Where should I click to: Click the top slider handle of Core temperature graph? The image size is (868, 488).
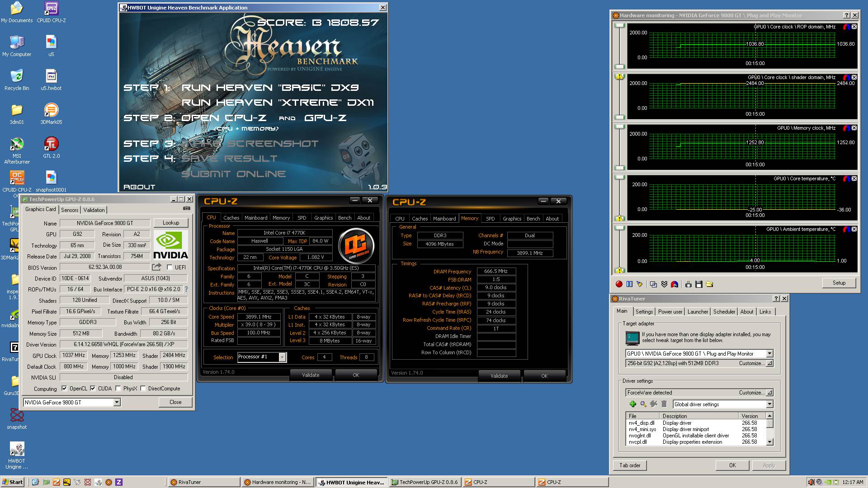[619, 177]
